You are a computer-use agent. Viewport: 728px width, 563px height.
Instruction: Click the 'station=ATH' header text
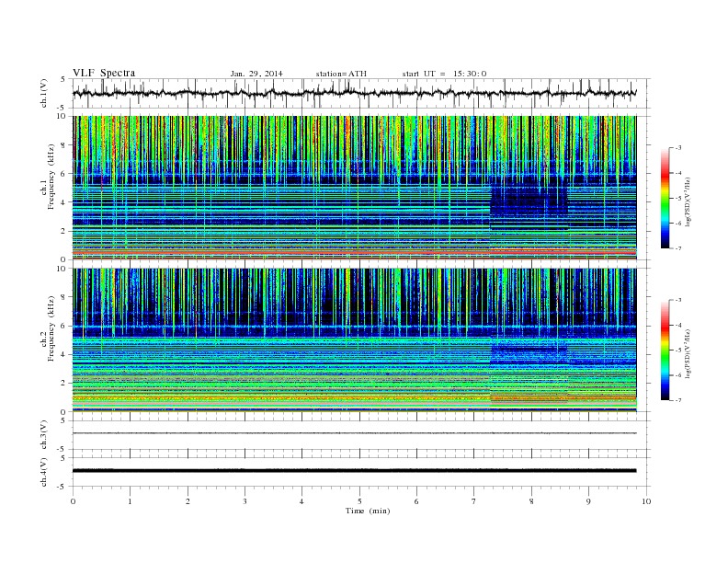point(341,74)
